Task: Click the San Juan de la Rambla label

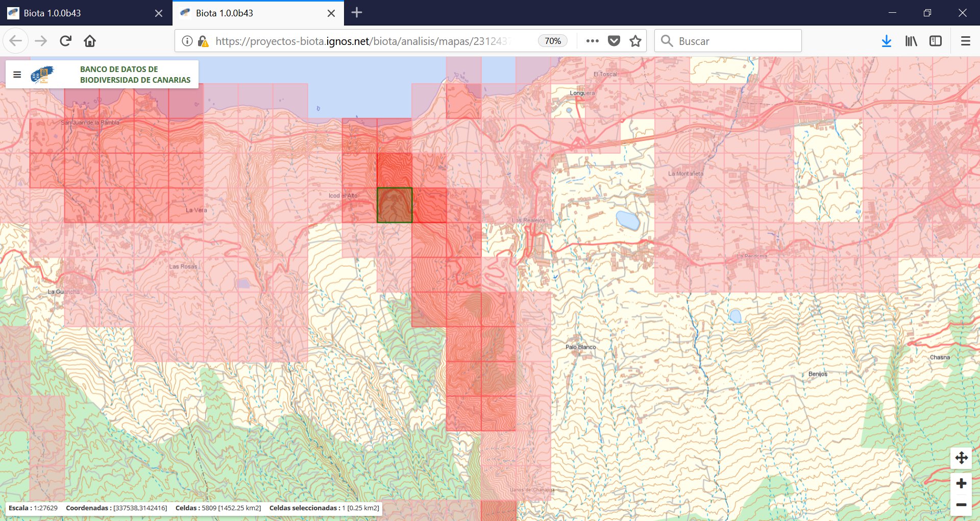Action: 90,123
